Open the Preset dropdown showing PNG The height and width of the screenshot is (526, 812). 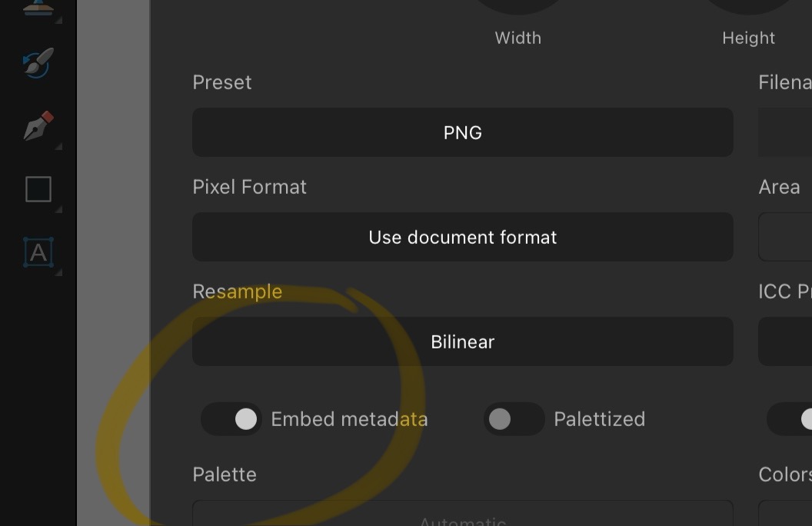point(462,132)
